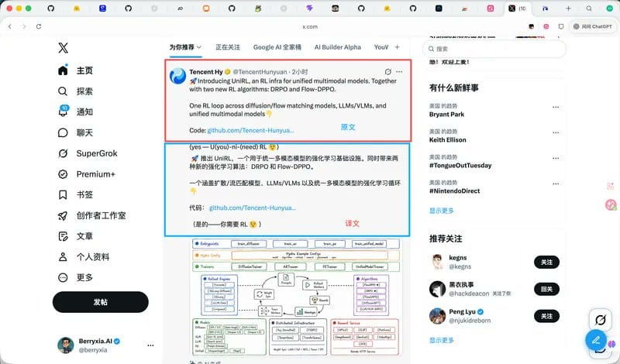
Task: Open 文章 articles section
Action: coord(75,236)
